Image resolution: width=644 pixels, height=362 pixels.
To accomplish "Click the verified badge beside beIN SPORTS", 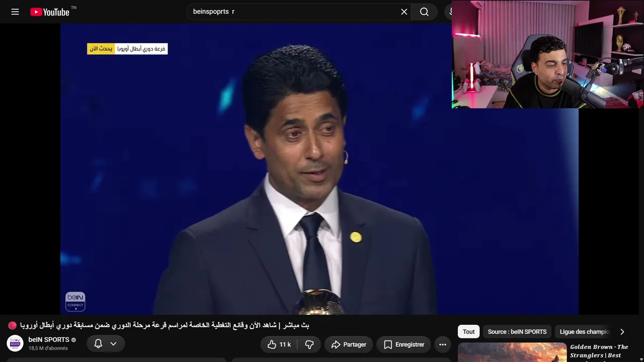I will point(74,340).
